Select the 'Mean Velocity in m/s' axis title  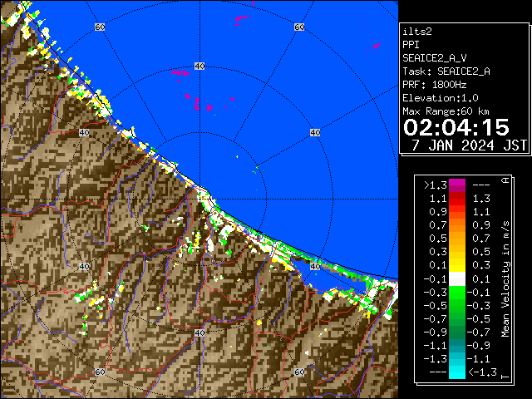(x=505, y=279)
